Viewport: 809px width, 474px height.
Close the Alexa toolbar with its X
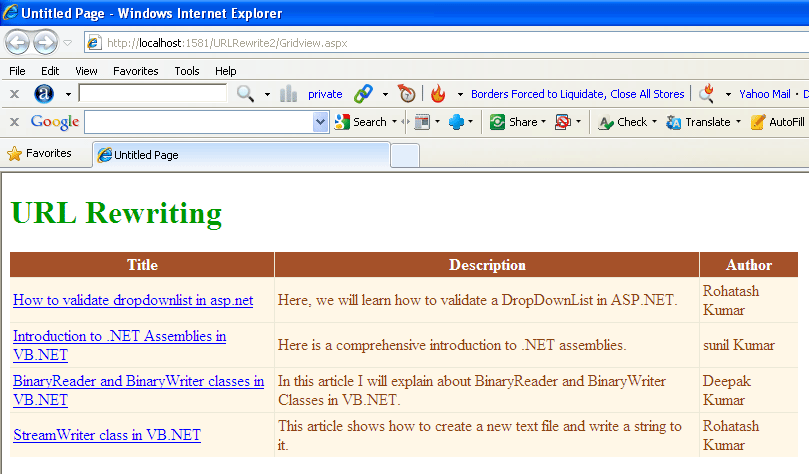14,94
